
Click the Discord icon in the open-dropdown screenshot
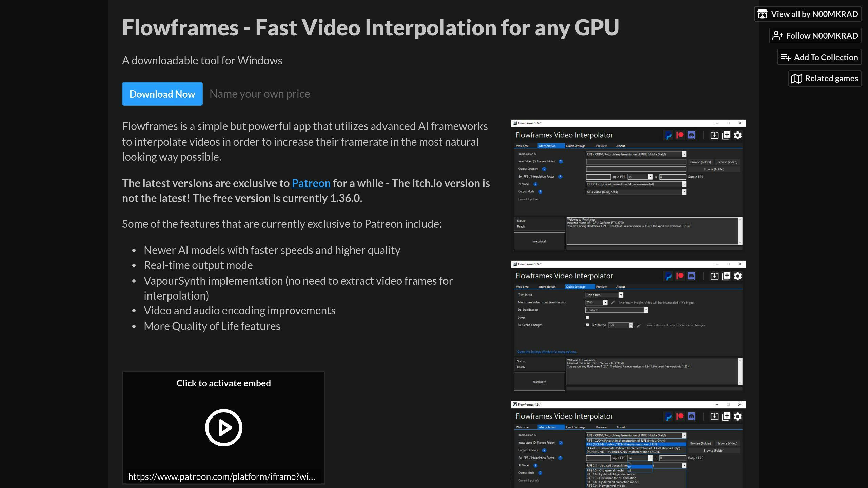coord(691,416)
